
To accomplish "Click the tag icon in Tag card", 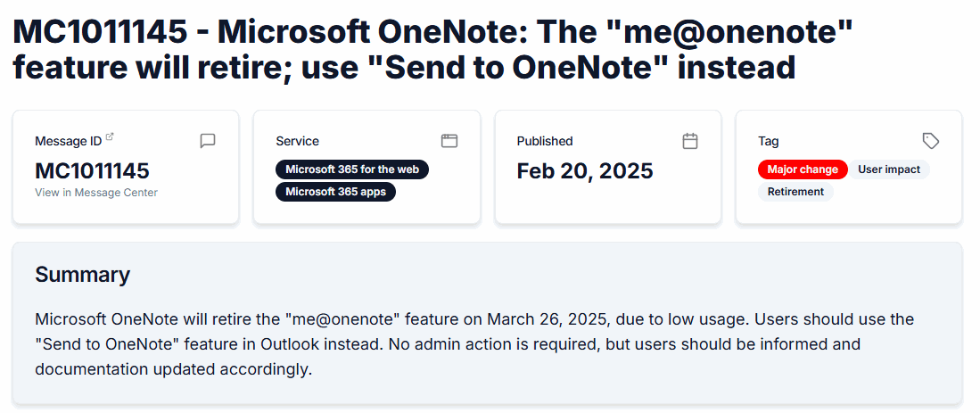I will [931, 141].
